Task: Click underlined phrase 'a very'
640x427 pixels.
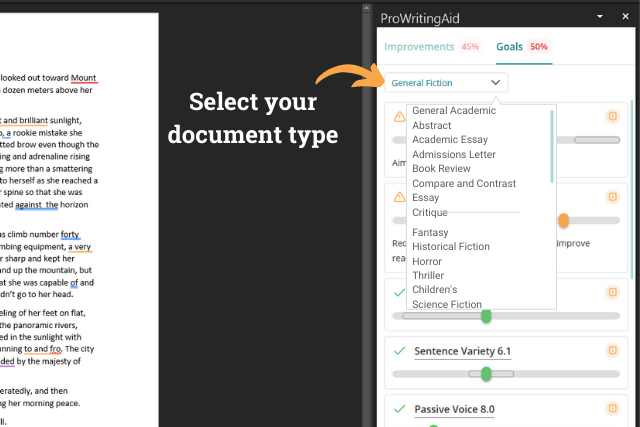Action: pyautogui.click(x=80, y=247)
